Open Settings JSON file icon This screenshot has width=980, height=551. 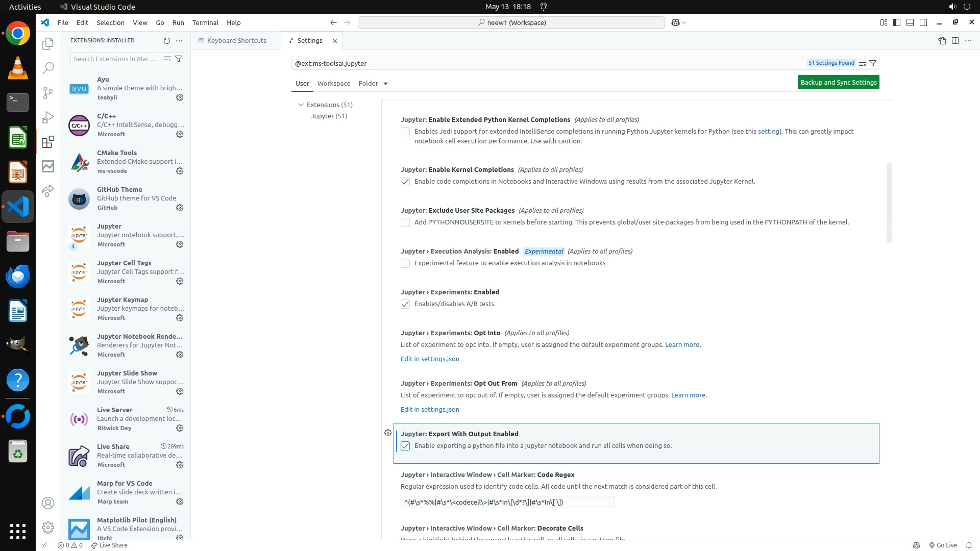(x=942, y=41)
